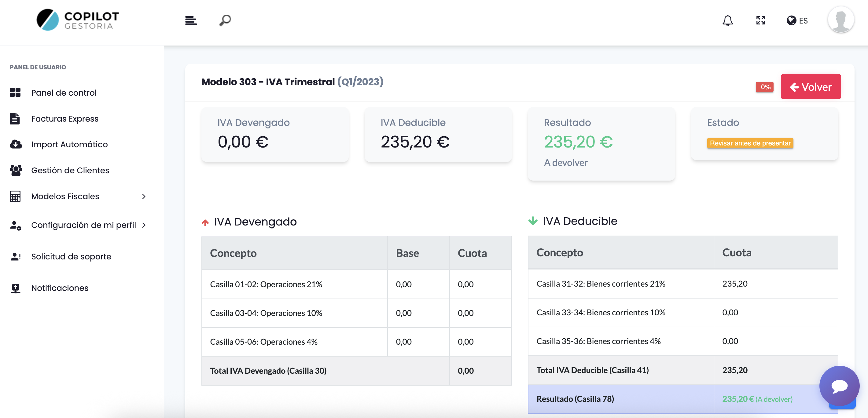Click the Modelos Fiscales calculator icon

[15, 196]
